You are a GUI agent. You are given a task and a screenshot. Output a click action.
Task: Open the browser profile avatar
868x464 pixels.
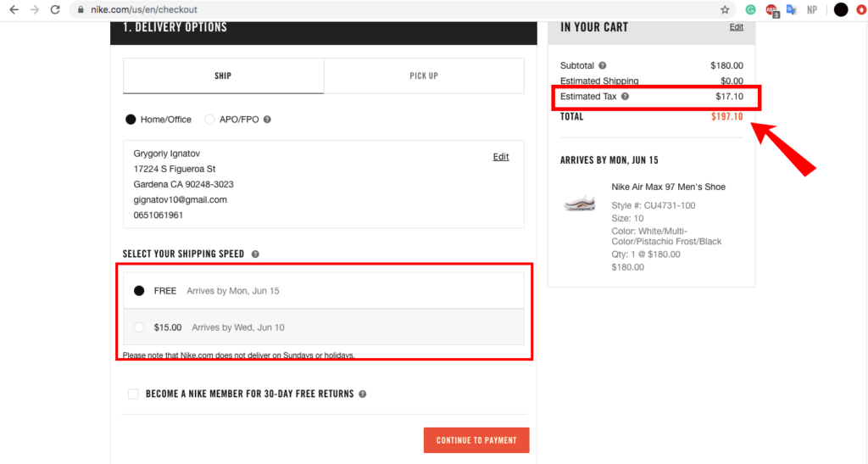click(x=840, y=9)
